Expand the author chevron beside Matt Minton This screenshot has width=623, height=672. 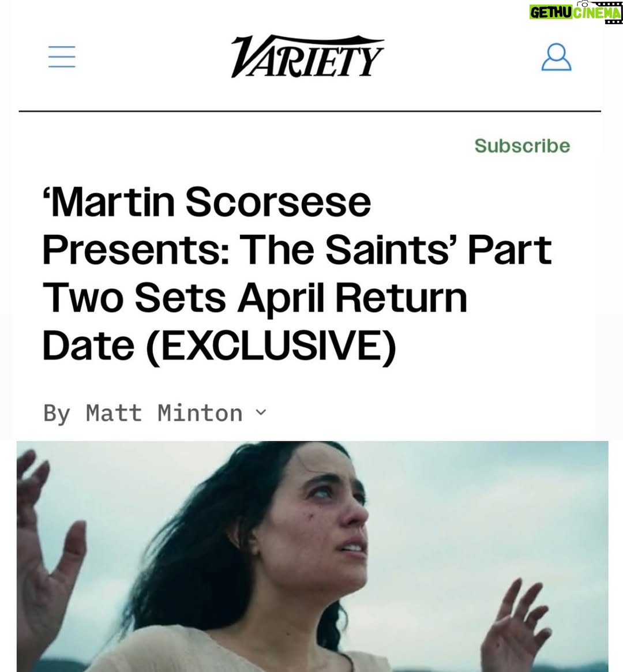261,412
